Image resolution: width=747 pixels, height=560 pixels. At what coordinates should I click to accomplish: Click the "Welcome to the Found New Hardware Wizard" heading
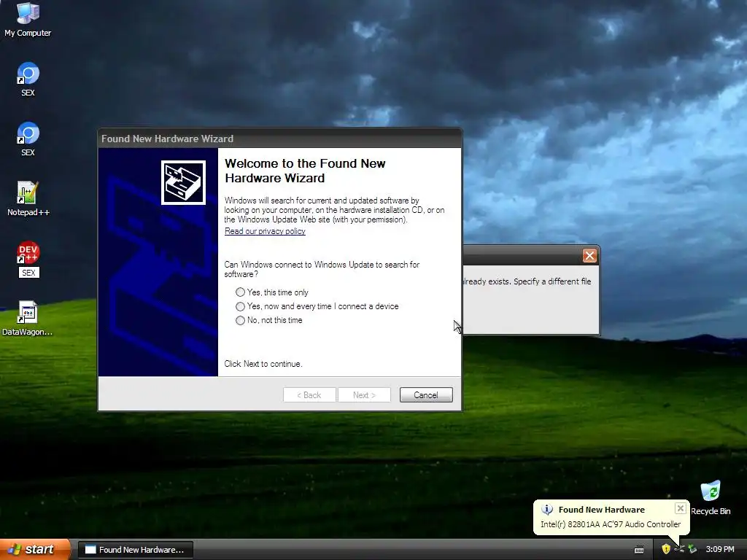tap(305, 171)
